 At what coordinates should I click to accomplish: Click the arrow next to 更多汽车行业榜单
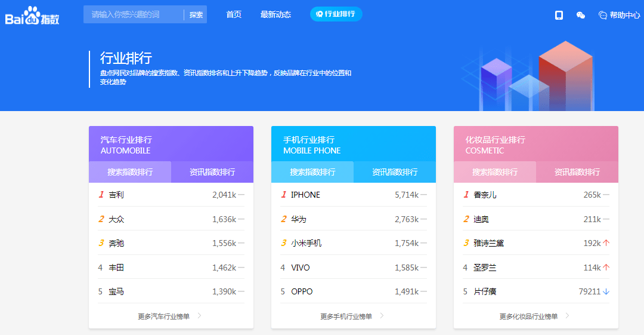point(199,316)
